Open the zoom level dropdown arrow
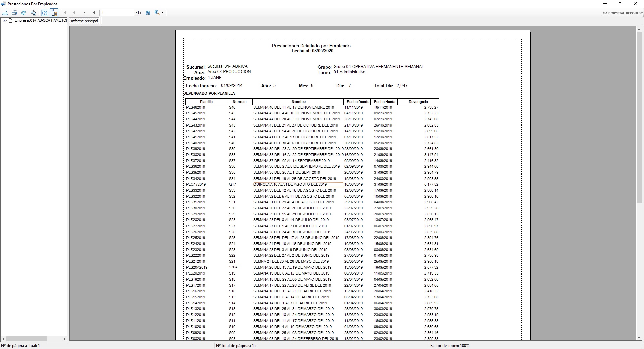Screen dimensions: 644x349 coord(163,13)
